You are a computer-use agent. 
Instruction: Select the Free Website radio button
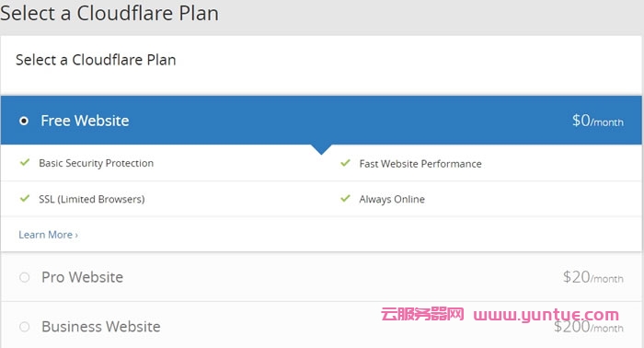coord(24,121)
